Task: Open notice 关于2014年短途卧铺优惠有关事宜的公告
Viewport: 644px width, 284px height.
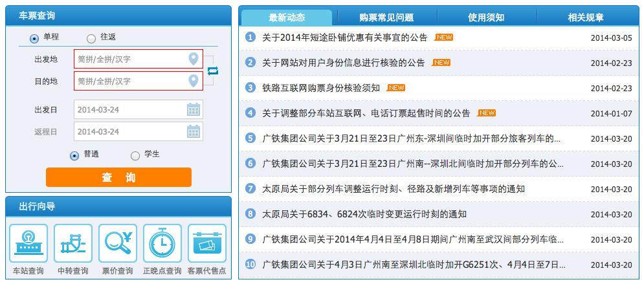Action: tap(344, 38)
